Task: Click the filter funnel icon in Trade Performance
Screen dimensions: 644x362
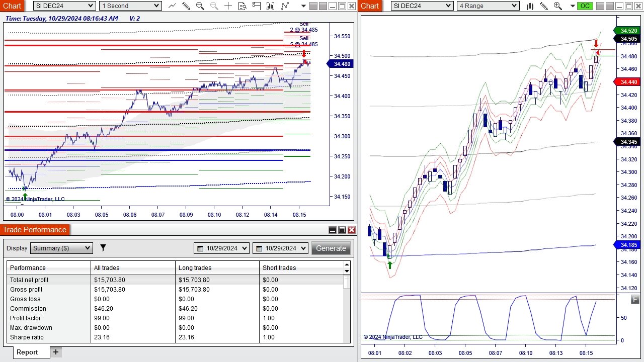Action: pos(103,248)
